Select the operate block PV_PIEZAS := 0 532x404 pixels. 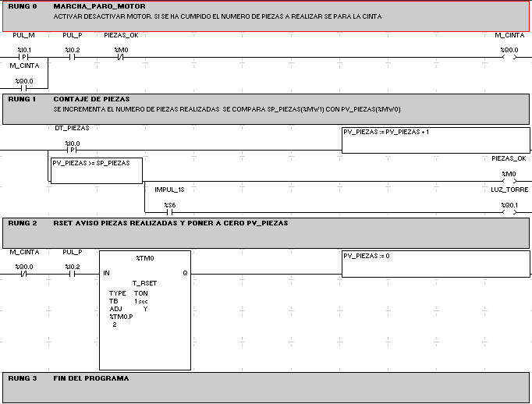435,264
